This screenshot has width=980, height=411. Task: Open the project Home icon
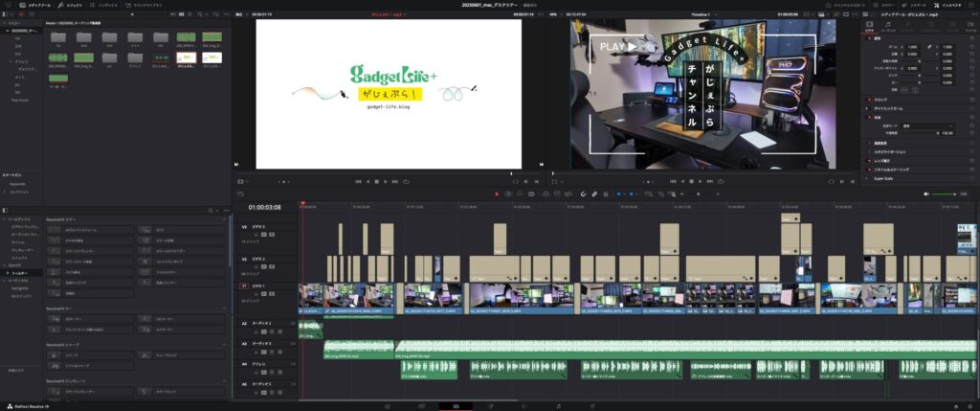coord(956,406)
